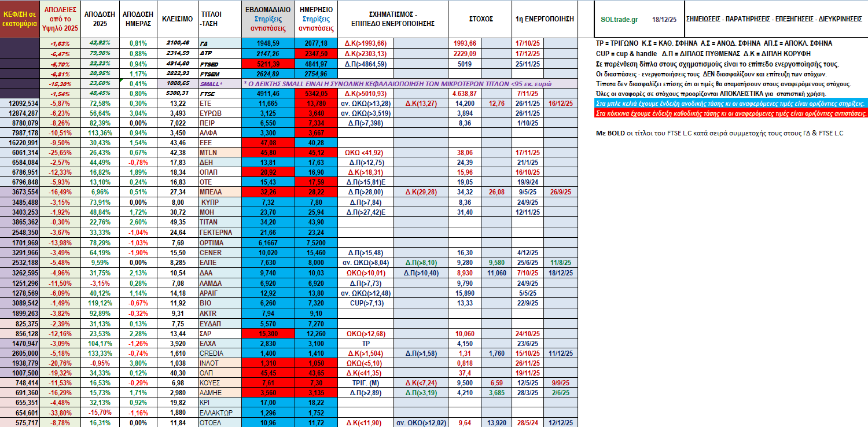Click the blue uptrend legend row
The width and height of the screenshot is (868, 427).
[x=731, y=104]
